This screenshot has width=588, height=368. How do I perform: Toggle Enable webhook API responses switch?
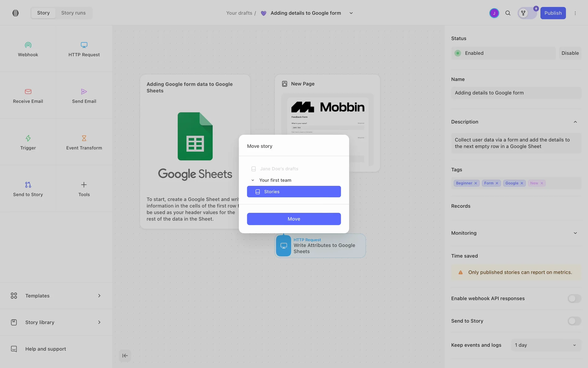click(574, 298)
